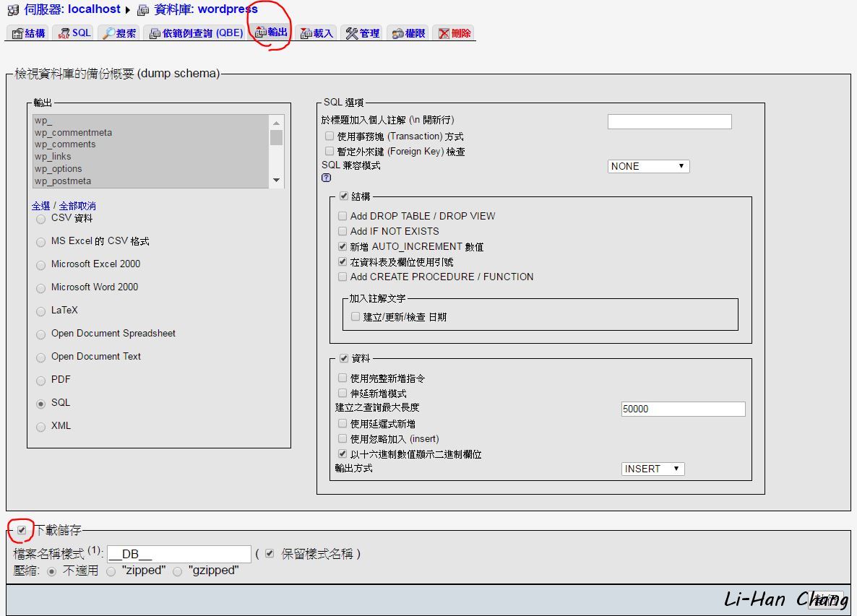The image size is (857, 616).
Task: Toggle the Add IF NOT EXISTS checkbox
Action: [343, 231]
